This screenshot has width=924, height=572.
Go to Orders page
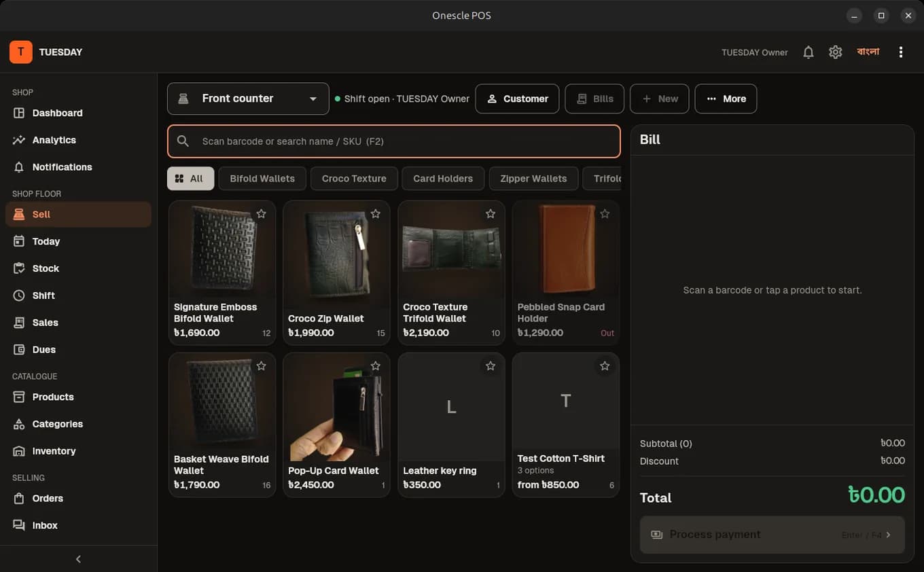pos(78,498)
